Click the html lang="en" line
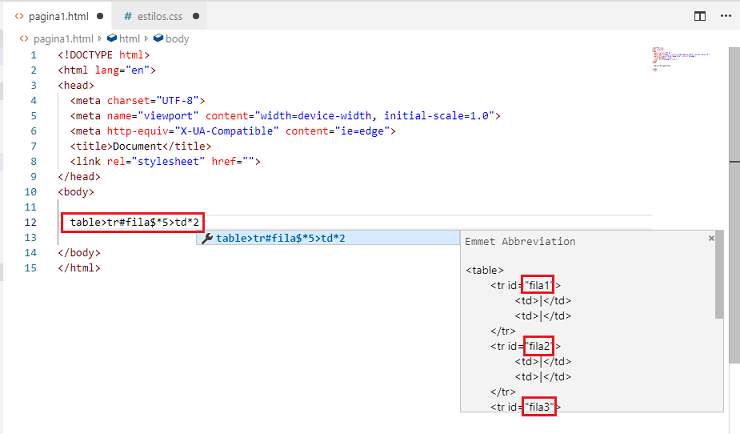Image resolution: width=740 pixels, height=434 pixels. 107,70
